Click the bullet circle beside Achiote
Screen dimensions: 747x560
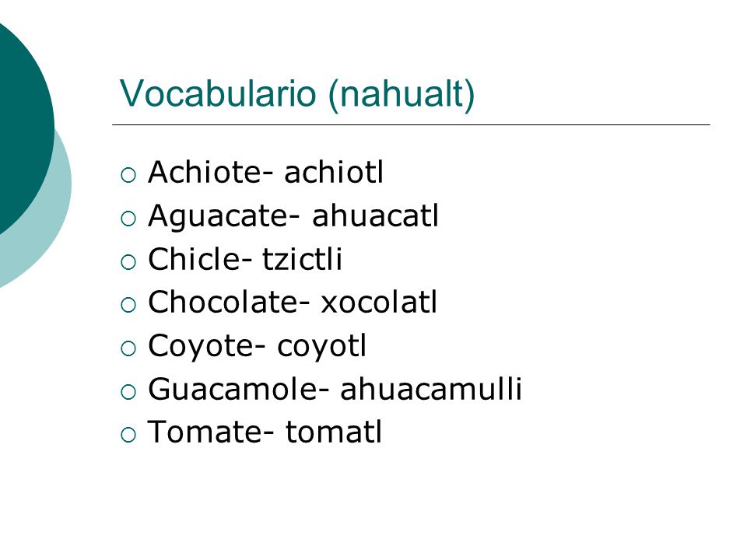coord(128,175)
